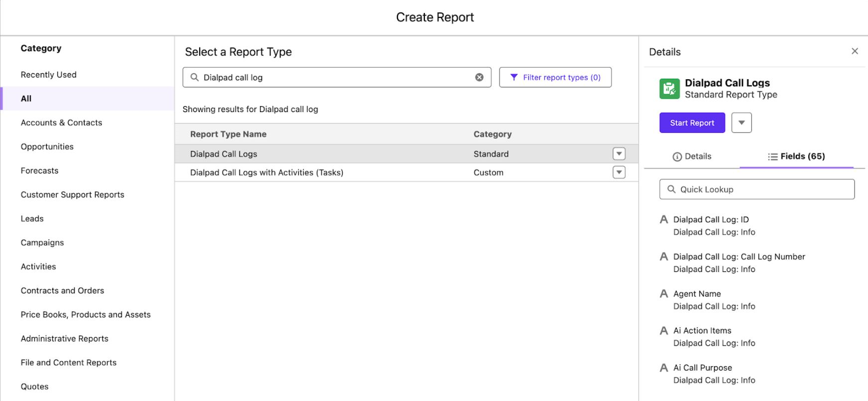
Task: Click the green Dialpad Call Logs icon
Action: click(669, 89)
